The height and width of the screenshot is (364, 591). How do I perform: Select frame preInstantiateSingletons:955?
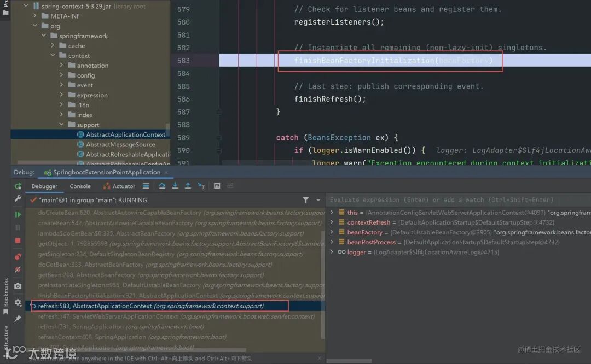click(x=181, y=285)
